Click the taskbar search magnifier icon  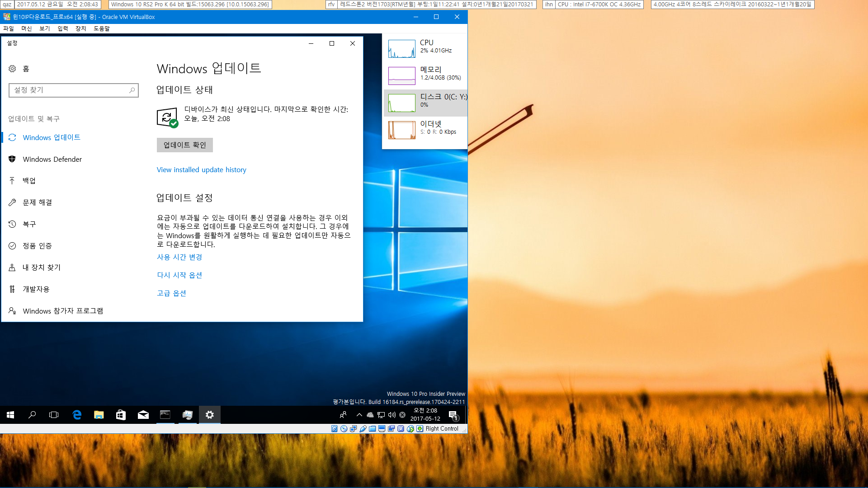click(32, 415)
